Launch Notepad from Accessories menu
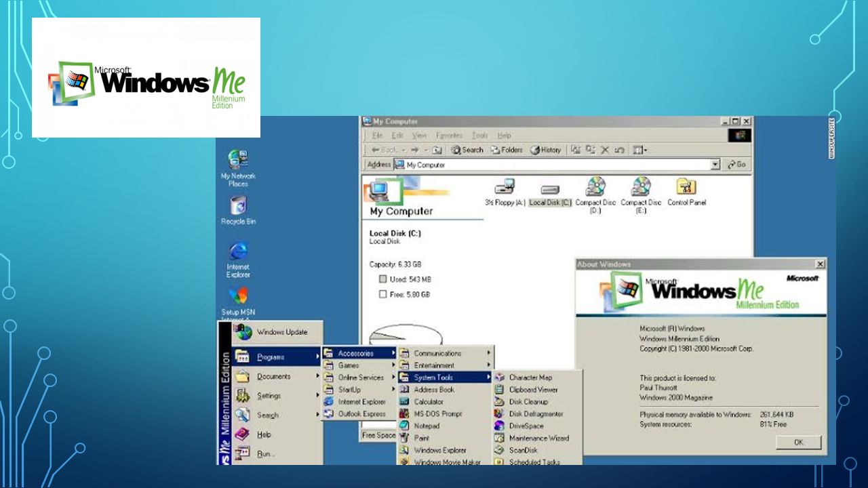The height and width of the screenshot is (488, 868). 445,426
